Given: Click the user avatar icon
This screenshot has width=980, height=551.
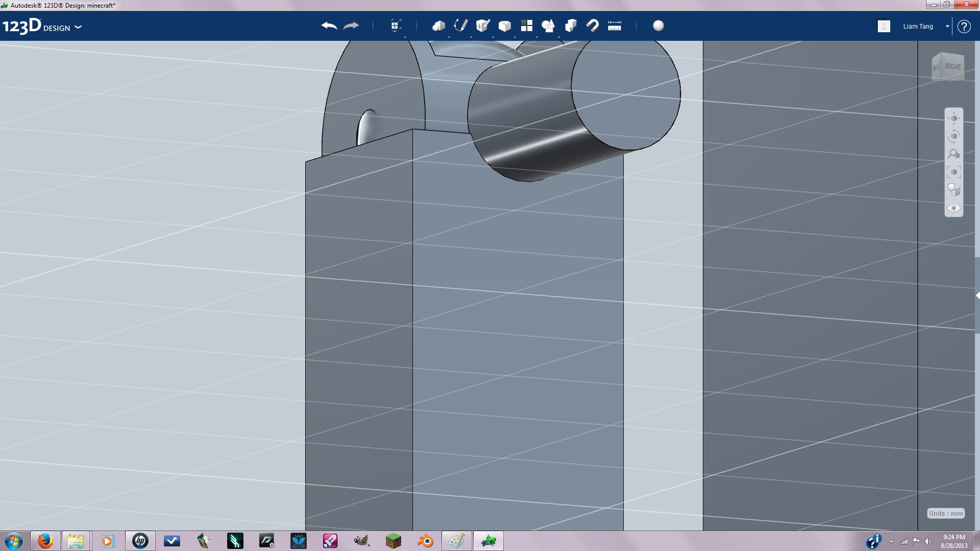Looking at the screenshot, I should point(884,26).
